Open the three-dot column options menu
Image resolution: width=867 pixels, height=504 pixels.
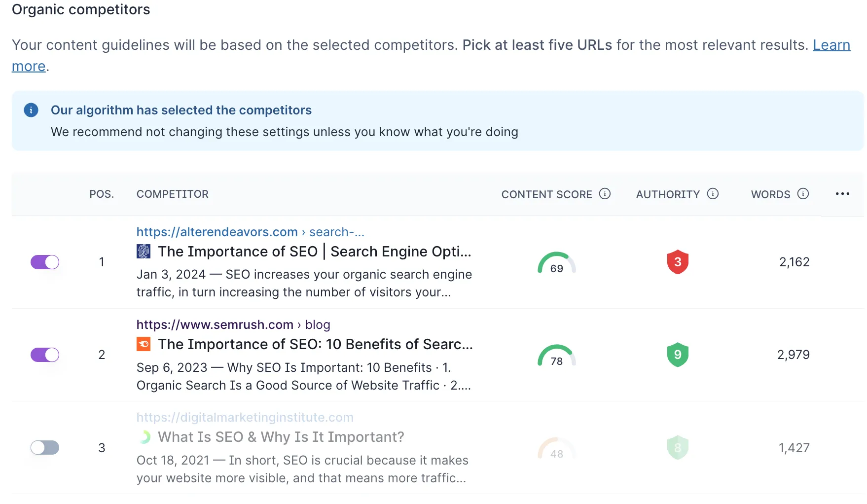point(842,194)
